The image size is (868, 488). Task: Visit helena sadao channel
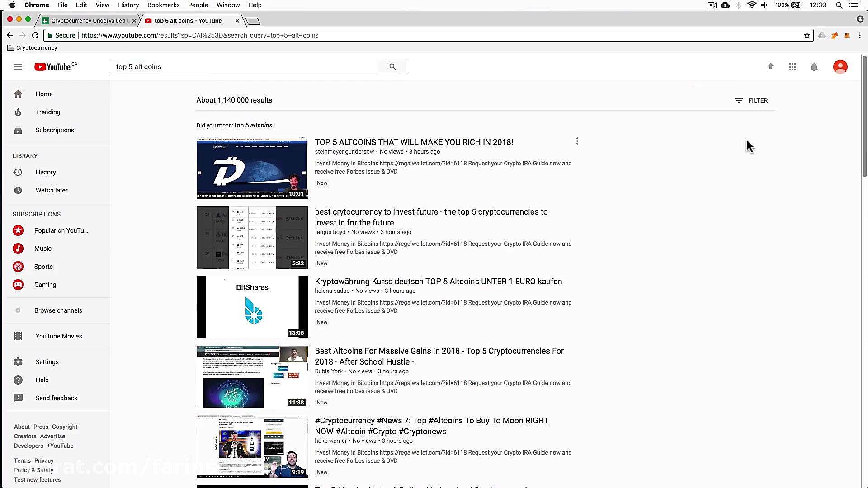coord(332,291)
